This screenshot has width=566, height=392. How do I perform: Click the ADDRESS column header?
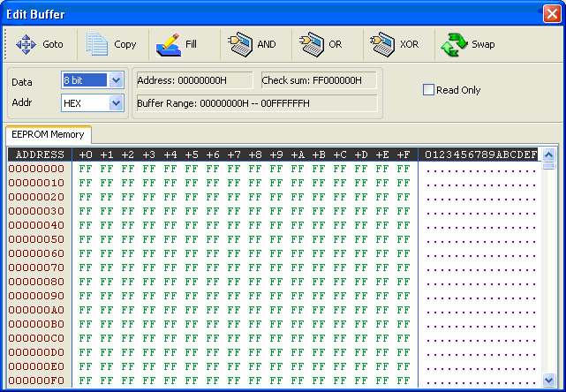click(x=40, y=155)
